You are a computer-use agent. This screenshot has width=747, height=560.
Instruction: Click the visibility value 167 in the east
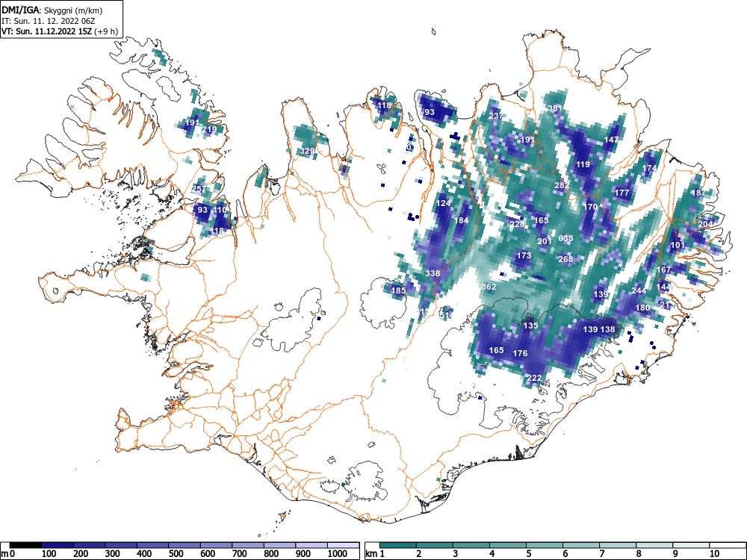[663, 270]
